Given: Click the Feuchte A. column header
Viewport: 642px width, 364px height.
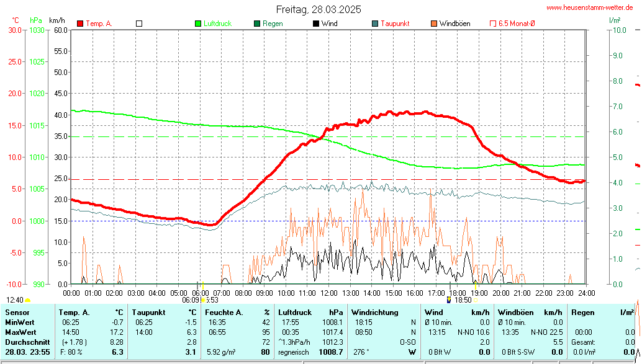Looking at the screenshot, I should (226, 313).
